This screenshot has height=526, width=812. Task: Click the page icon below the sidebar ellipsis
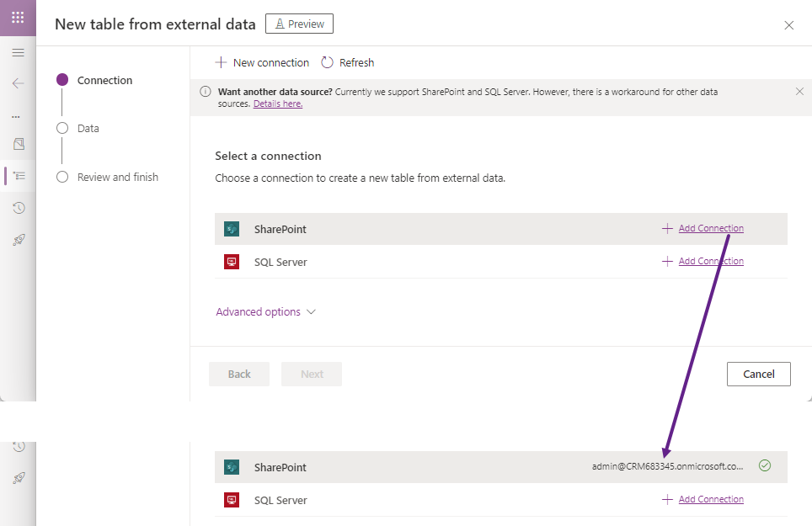tap(19, 144)
